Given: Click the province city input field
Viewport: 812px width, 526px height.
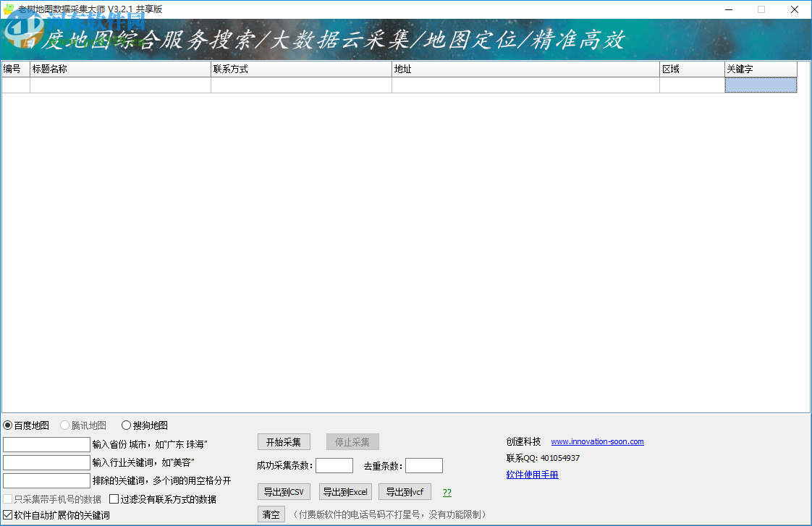Looking at the screenshot, I should (46, 444).
